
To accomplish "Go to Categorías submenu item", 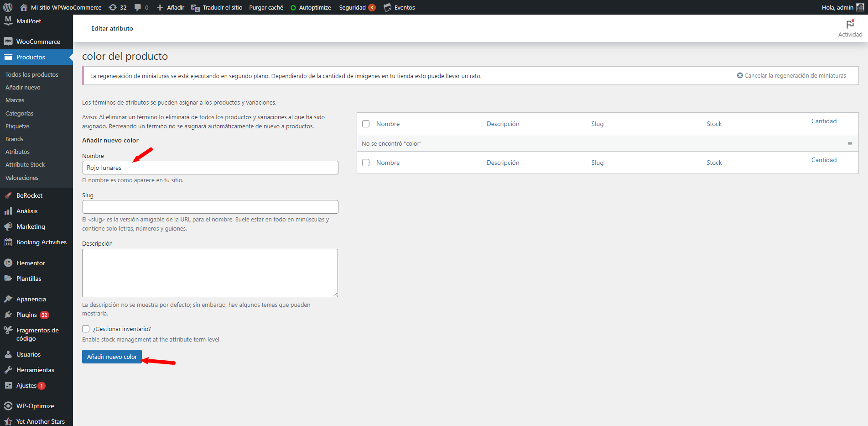I will tap(19, 113).
